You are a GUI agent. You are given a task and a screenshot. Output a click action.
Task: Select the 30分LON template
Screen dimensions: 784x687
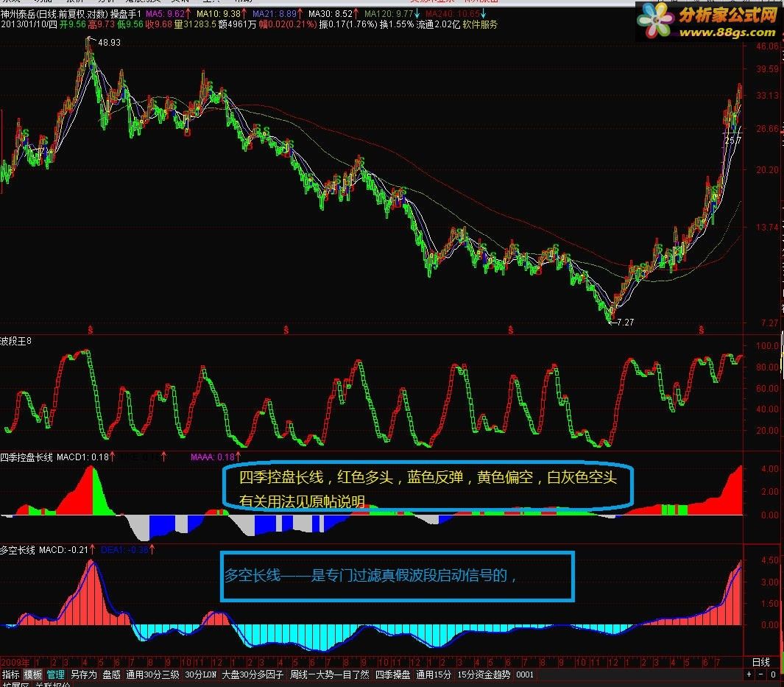coord(200,674)
